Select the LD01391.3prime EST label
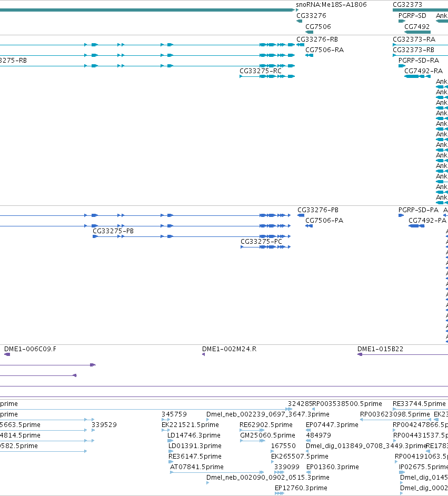The image size is (448, 496). pos(195,445)
